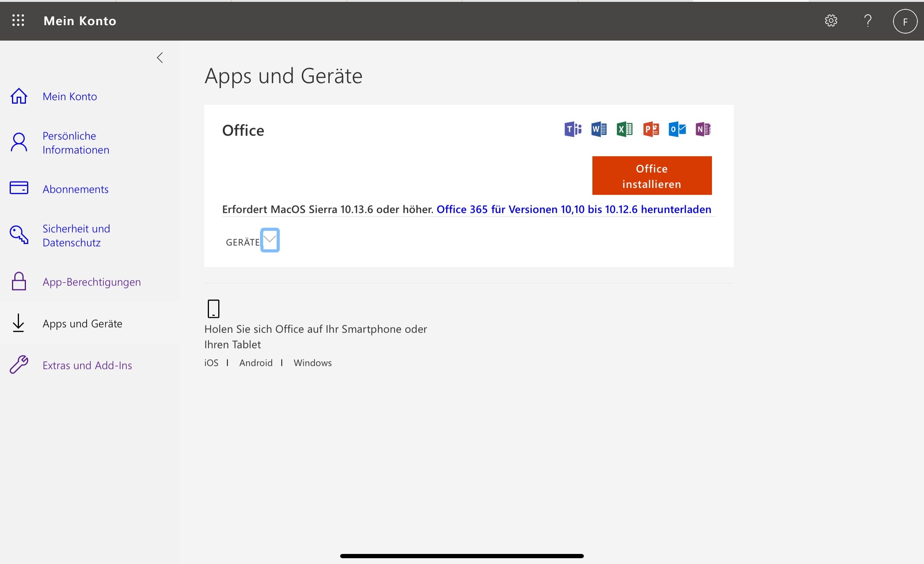Click the Excel icon

(625, 129)
